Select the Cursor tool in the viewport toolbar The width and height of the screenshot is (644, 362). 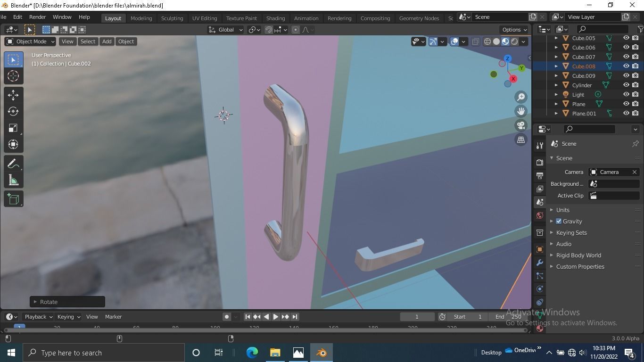point(13,76)
